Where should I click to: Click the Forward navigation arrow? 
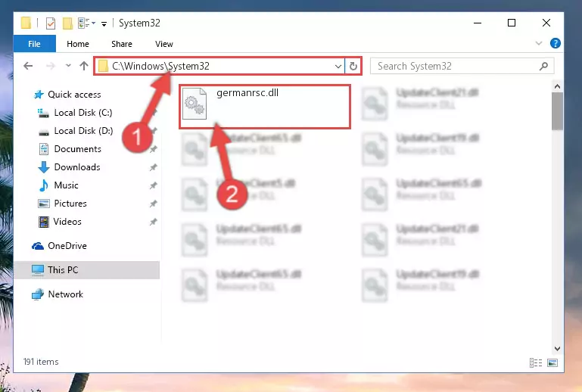tap(51, 66)
